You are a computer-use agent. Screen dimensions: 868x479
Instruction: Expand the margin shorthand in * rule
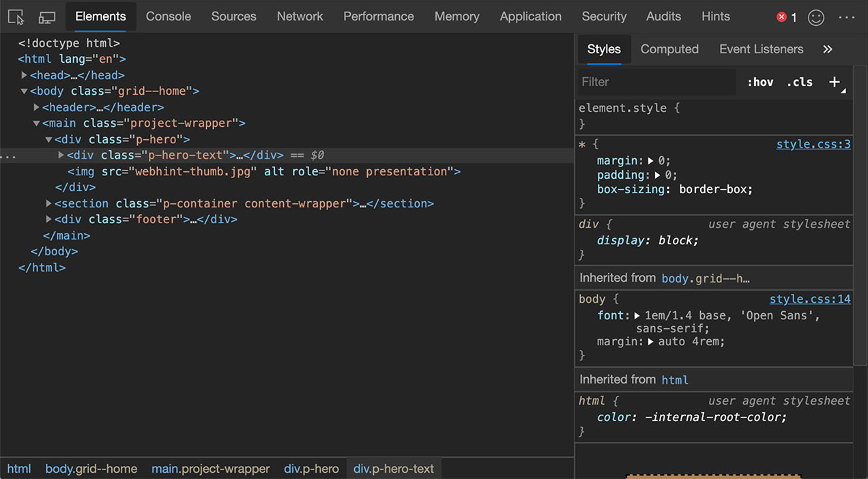651,161
